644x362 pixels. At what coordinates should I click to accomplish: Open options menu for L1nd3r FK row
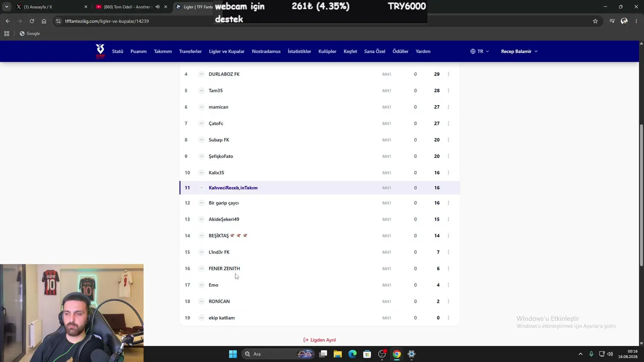448,252
